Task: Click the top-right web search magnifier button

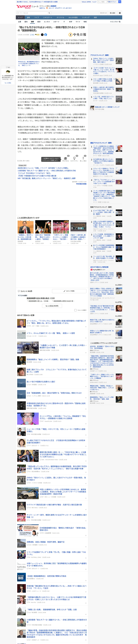Action: point(120,2)
